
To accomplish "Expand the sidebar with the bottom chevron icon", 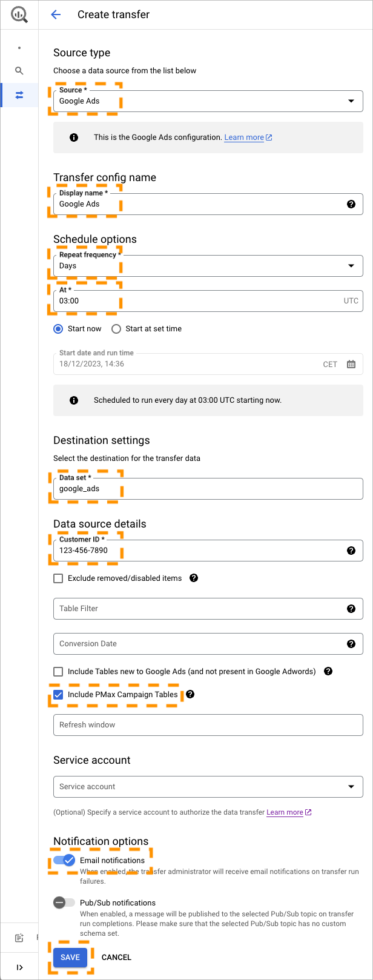I will tap(19, 967).
